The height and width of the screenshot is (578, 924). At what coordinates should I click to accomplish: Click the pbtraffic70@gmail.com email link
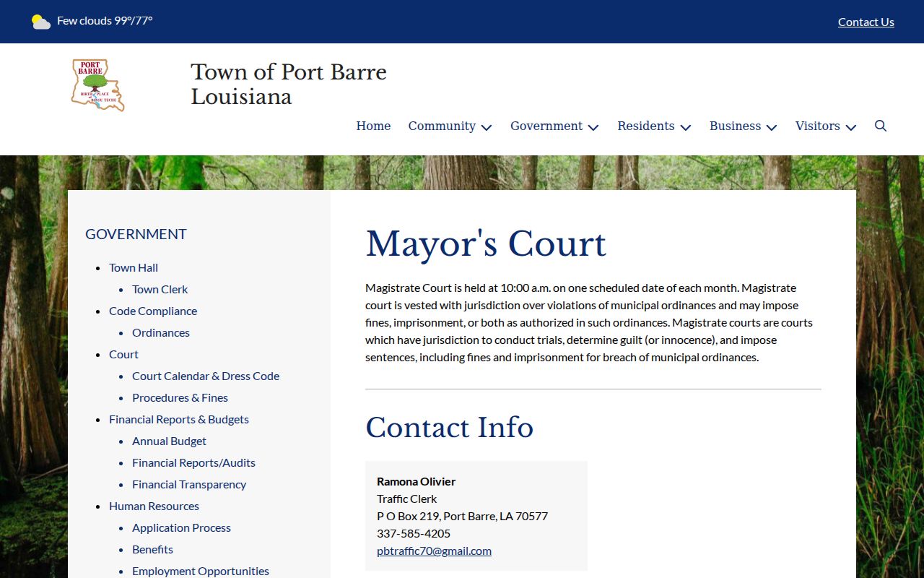(x=434, y=551)
